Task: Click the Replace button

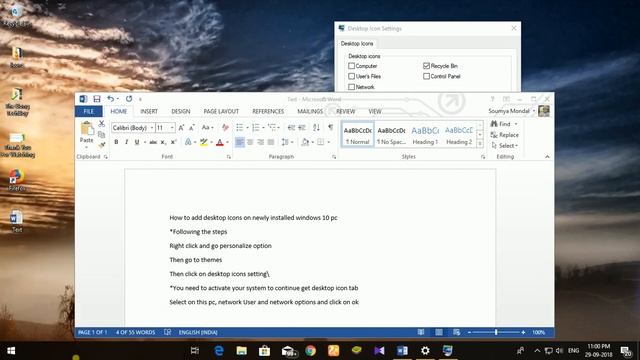Action: 504,135
